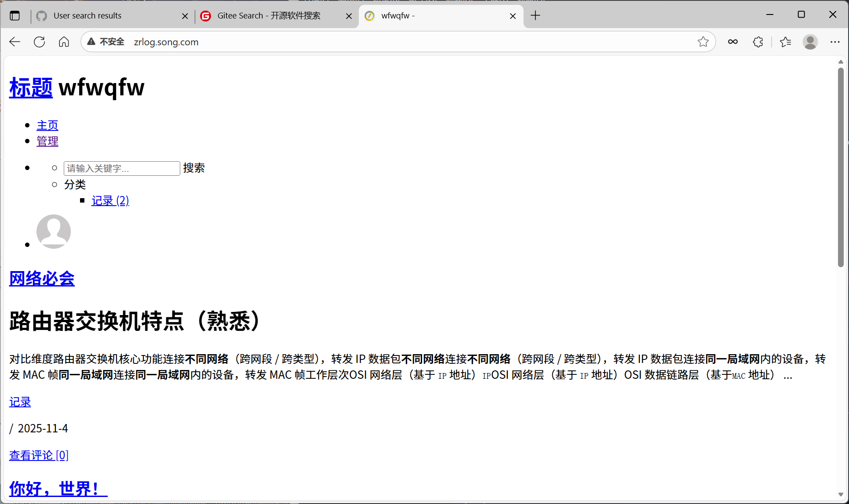Image resolution: width=849 pixels, height=504 pixels.
Task: Open the favorites list icon
Action: point(785,42)
